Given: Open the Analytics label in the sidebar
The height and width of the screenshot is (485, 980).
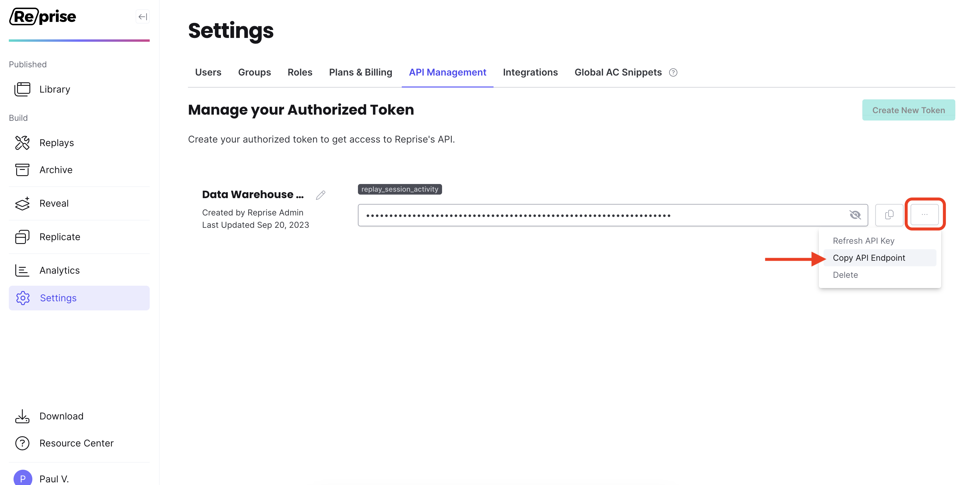Looking at the screenshot, I should [x=60, y=270].
